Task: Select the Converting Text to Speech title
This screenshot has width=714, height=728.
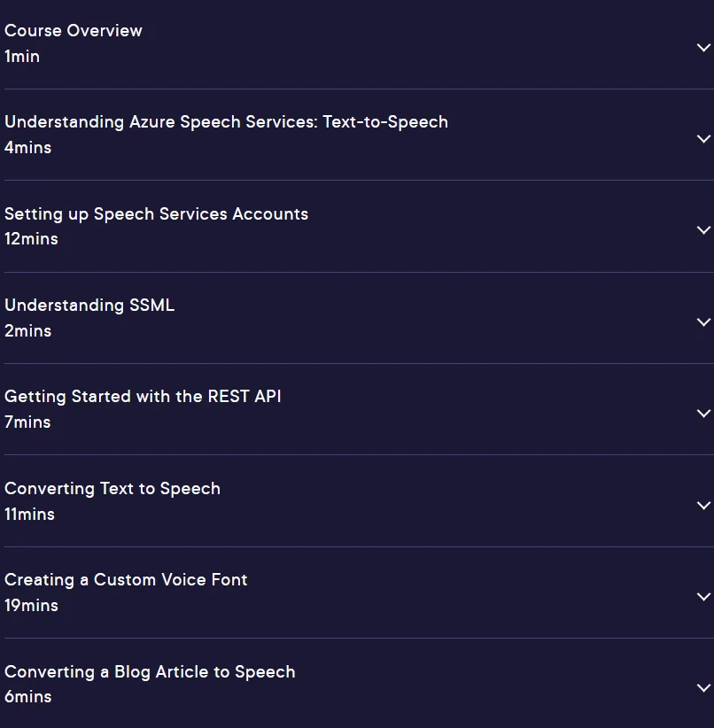Action: pyautogui.click(x=113, y=489)
